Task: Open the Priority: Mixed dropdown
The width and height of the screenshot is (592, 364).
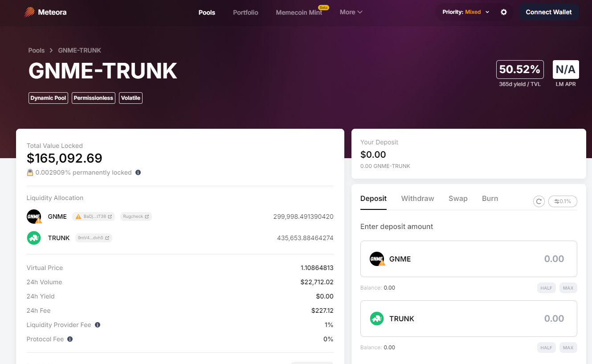Action: (x=466, y=12)
